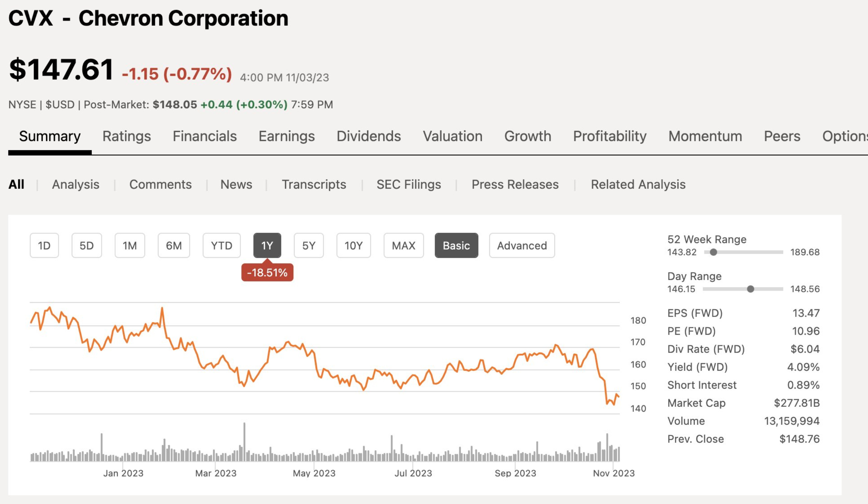Click the Market Cap value $277.81B
868x504 pixels.
coord(797,403)
